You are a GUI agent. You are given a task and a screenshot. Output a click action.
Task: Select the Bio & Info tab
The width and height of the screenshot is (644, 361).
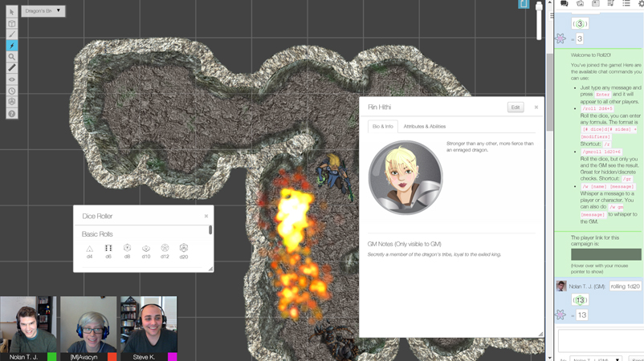[x=383, y=127]
